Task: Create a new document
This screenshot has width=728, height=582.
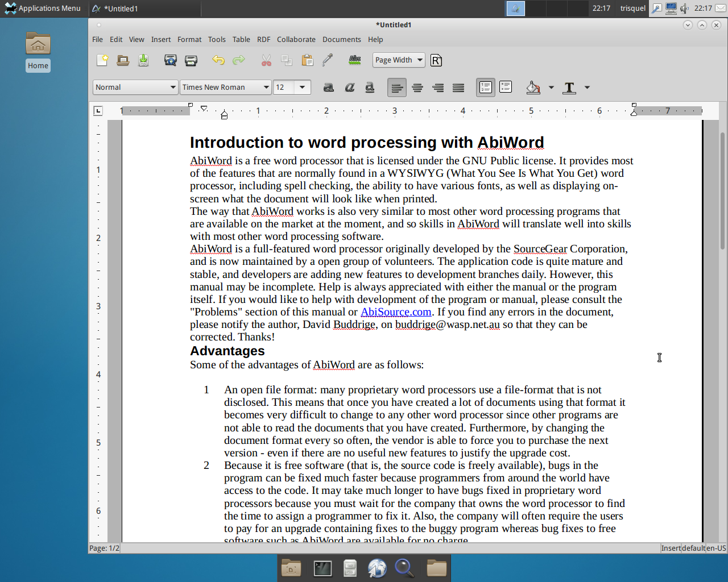Action: click(x=102, y=60)
